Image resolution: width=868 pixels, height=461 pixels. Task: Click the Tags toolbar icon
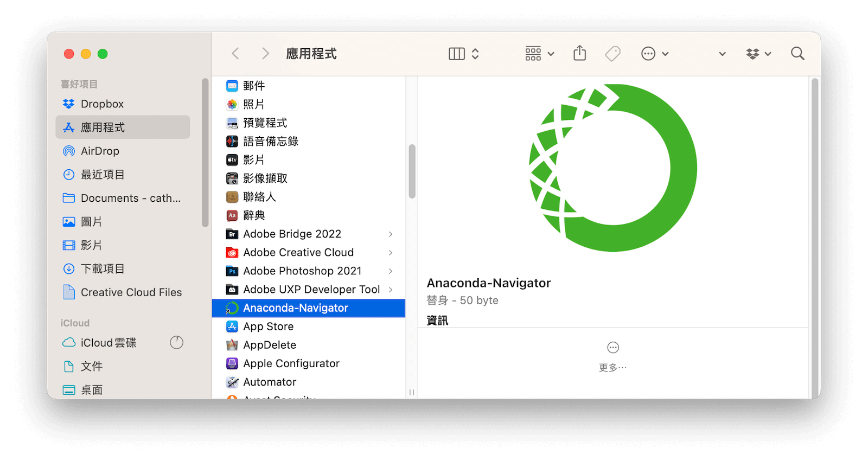(612, 53)
